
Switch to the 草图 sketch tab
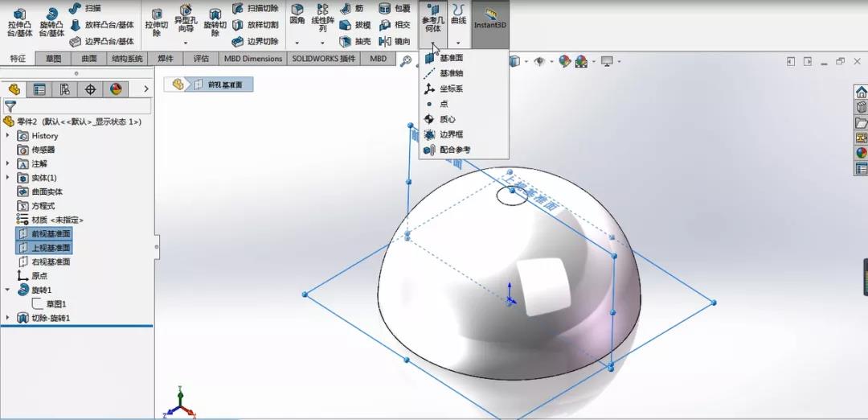53,58
